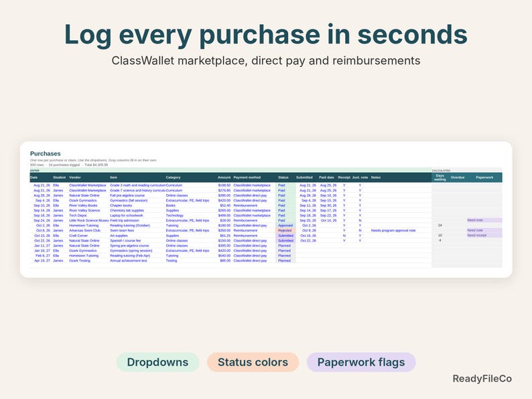Click the Category column header
The width and height of the screenshot is (532, 399).
(x=173, y=177)
